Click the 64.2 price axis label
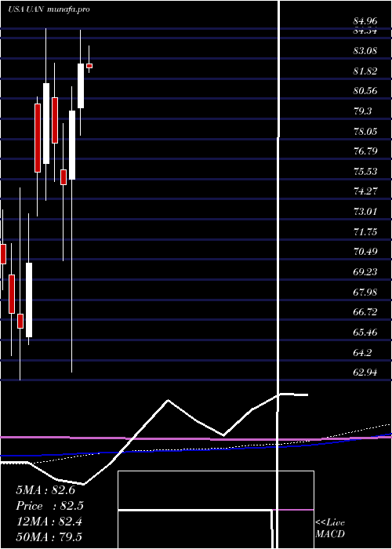 [x=362, y=352]
